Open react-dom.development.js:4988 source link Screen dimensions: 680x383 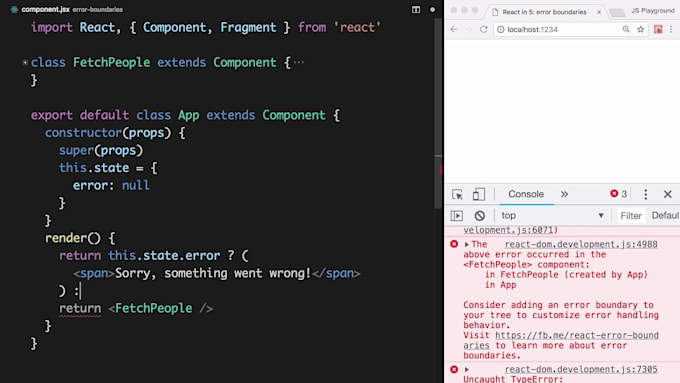581,244
